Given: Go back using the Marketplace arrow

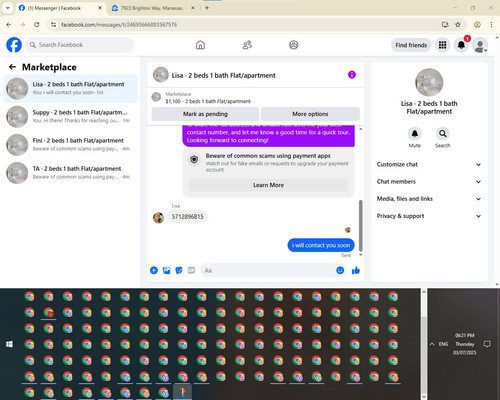Looking at the screenshot, I should click(12, 67).
